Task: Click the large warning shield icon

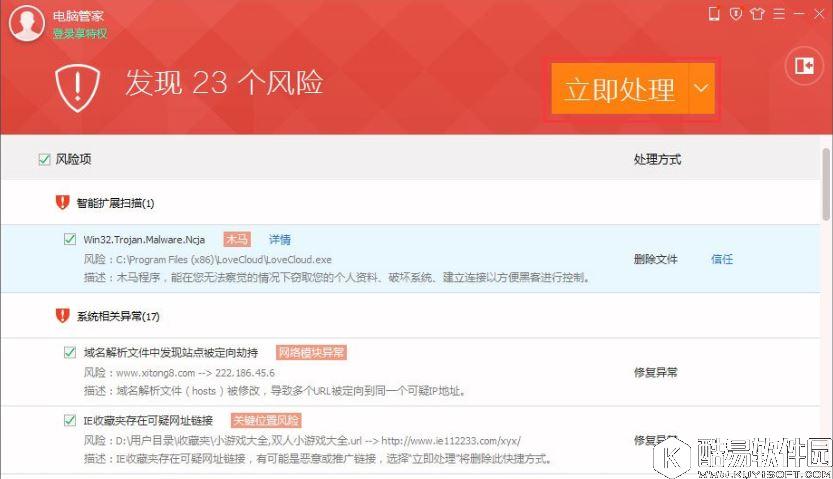Action: [x=77, y=88]
